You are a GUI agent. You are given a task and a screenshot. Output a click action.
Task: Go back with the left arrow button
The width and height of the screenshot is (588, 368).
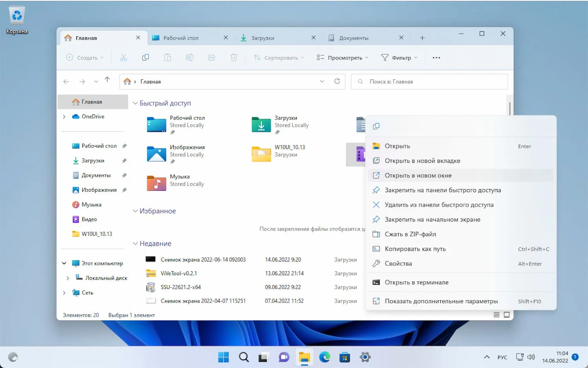tap(66, 81)
